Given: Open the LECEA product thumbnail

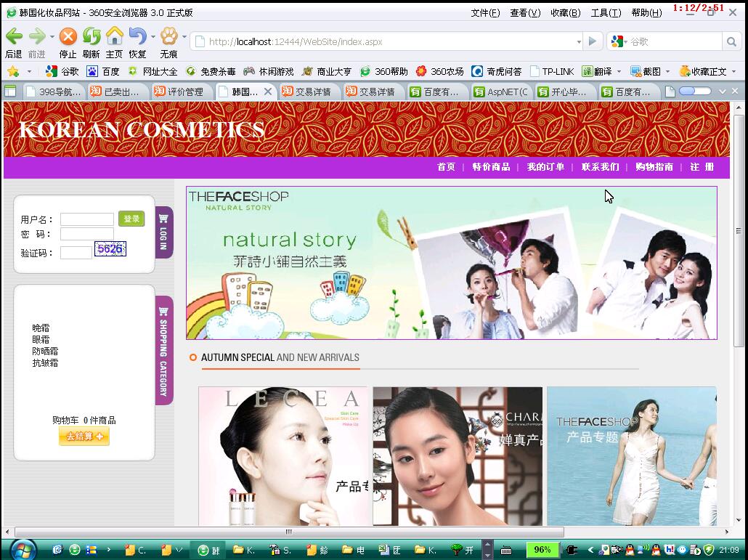Looking at the screenshot, I should [285, 456].
